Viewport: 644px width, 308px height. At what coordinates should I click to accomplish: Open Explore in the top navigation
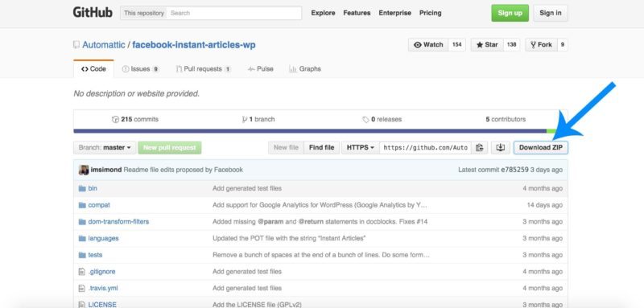coord(324,13)
